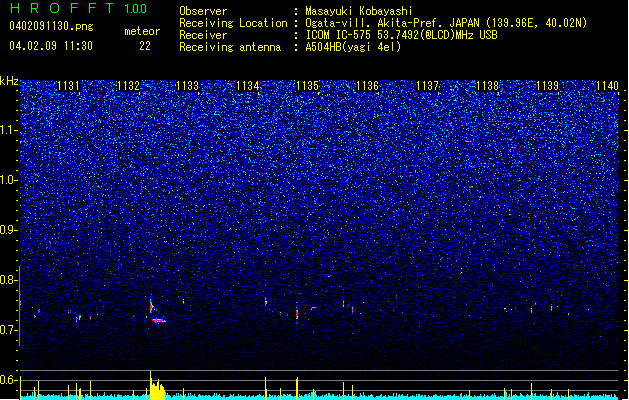Viewport: 629px width, 400px height.
Task: Click the 1131 time marker
Action: (68, 86)
